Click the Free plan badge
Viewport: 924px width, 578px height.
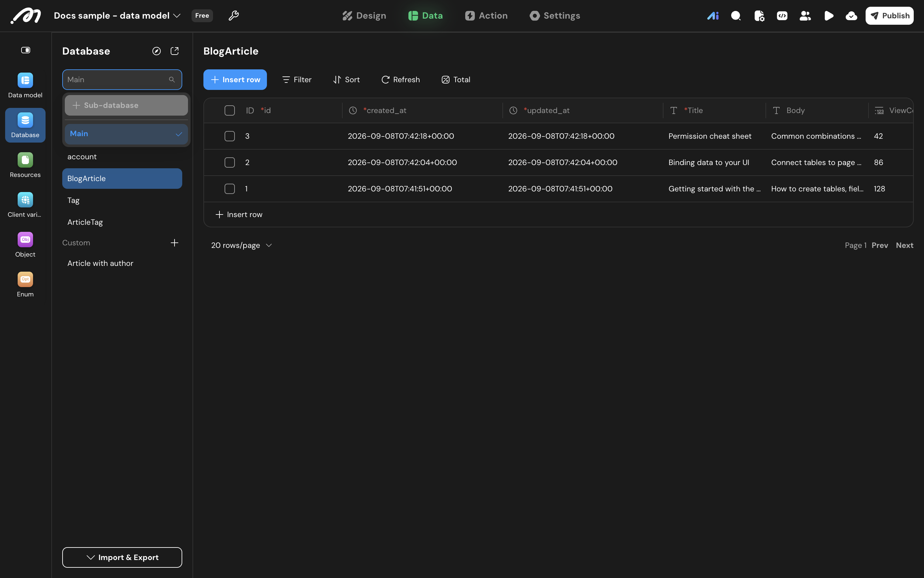pos(202,16)
